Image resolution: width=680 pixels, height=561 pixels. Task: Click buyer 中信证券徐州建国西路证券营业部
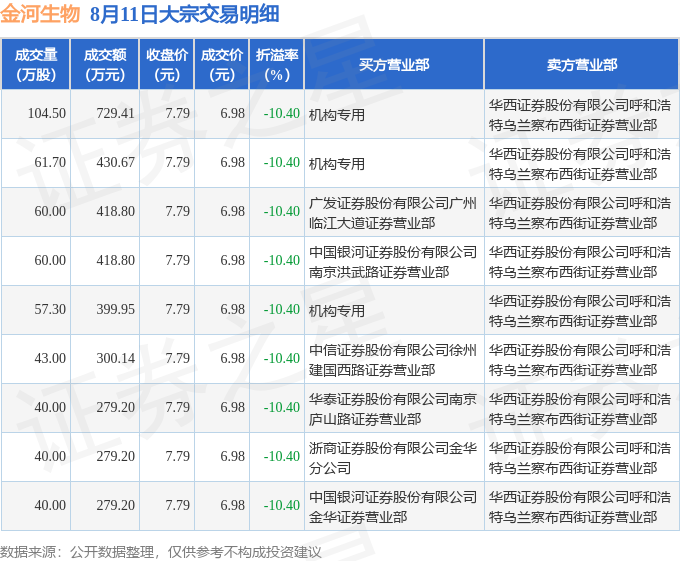392,360
